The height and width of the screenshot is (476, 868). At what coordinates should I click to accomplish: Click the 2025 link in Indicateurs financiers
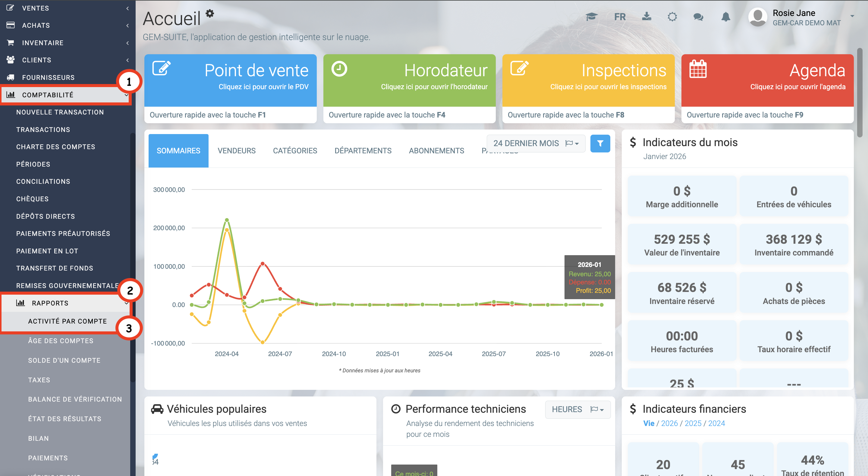pos(693,423)
